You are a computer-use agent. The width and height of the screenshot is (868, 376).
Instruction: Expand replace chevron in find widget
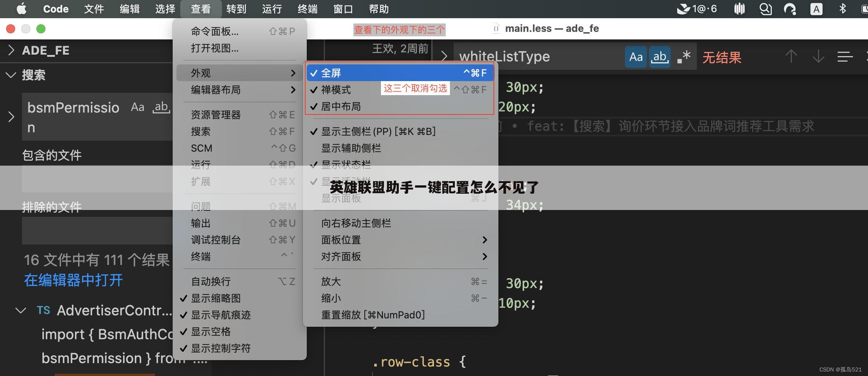tap(444, 56)
